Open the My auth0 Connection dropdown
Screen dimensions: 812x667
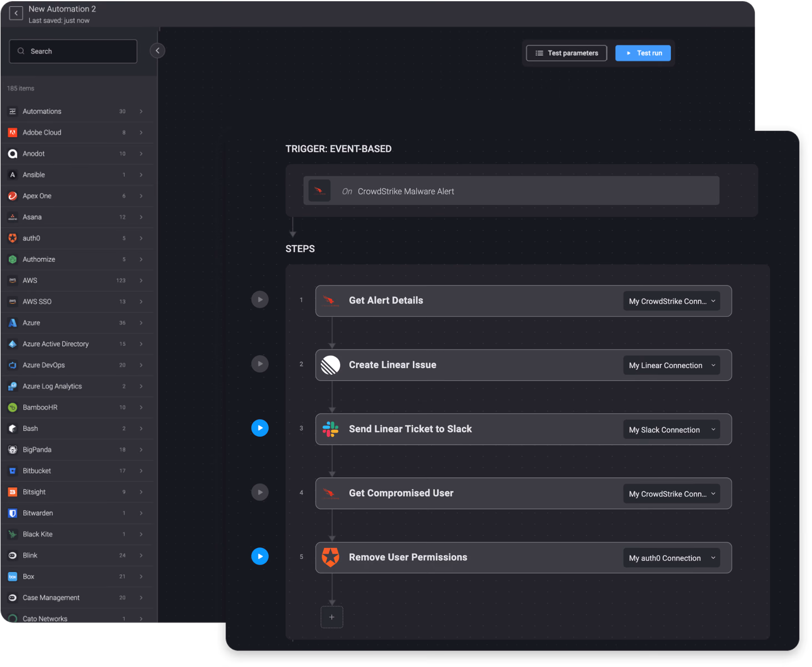671,558
